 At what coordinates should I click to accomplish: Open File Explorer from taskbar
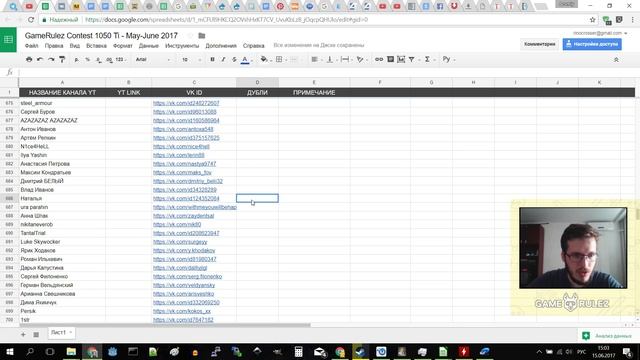71,351
